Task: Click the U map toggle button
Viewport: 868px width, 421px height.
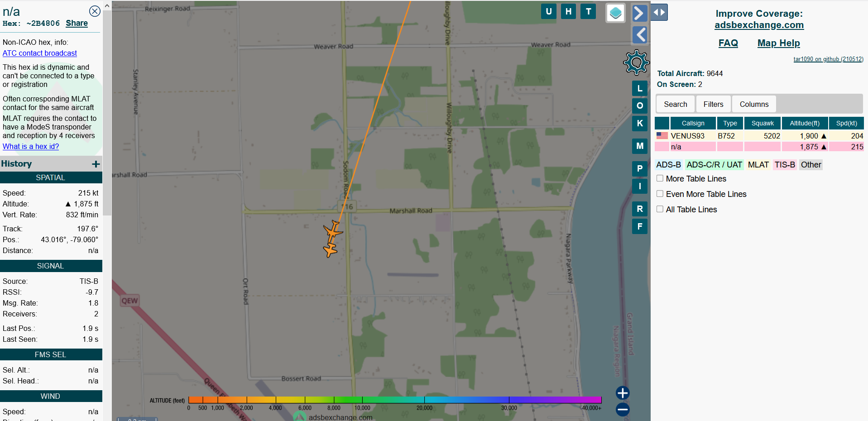Action: click(549, 11)
